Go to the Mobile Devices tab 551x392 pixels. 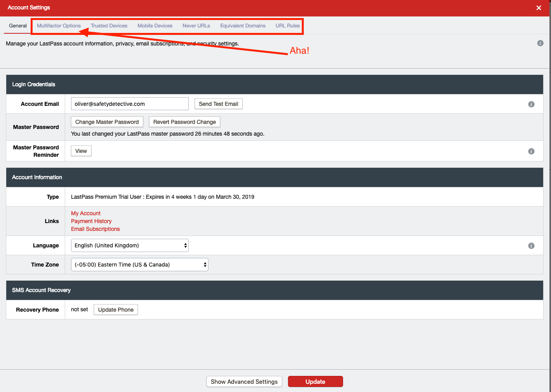click(x=155, y=26)
